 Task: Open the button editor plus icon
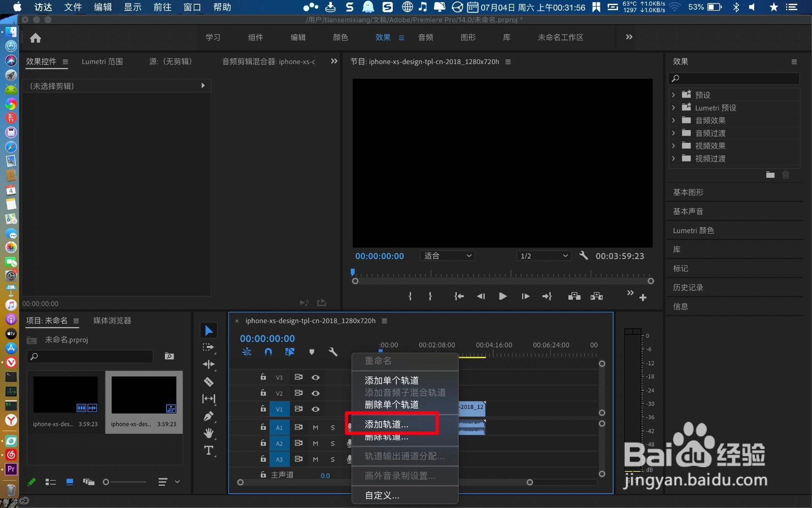643,298
